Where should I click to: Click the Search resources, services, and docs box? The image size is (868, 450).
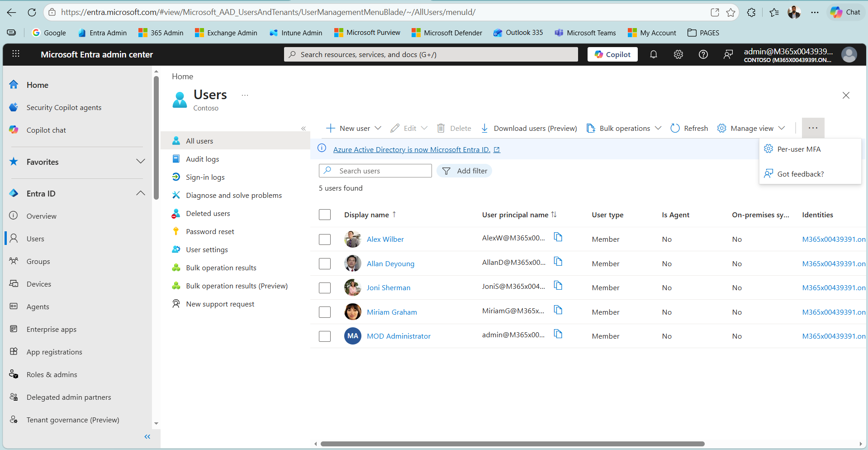(x=431, y=54)
